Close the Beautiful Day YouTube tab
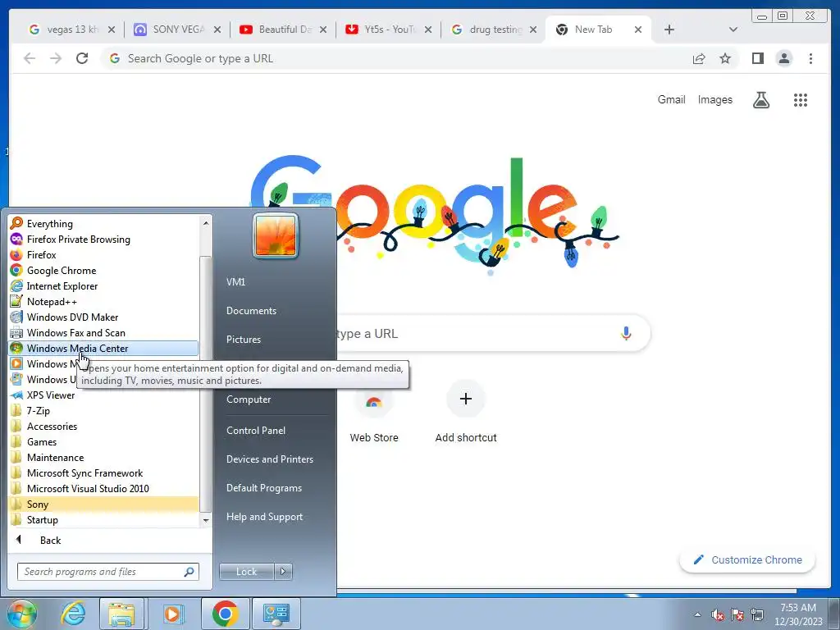 [323, 30]
